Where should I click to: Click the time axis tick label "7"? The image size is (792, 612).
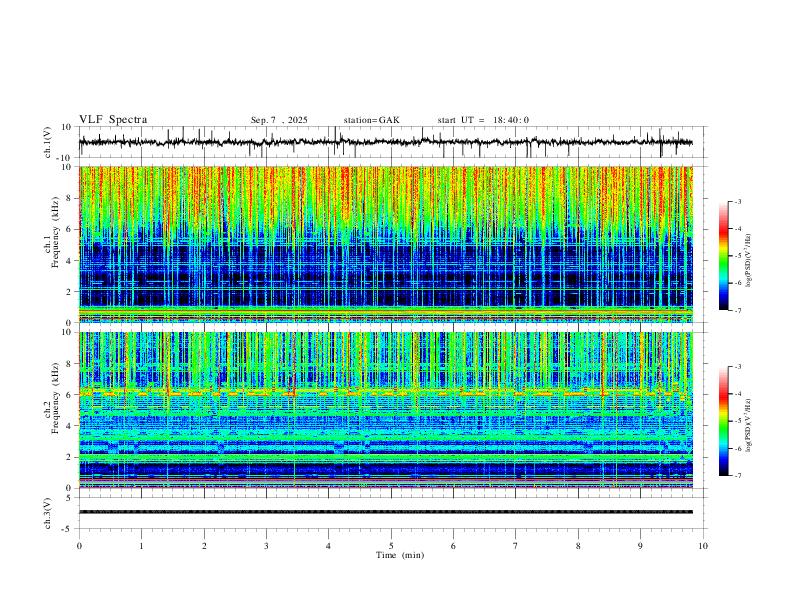tap(516, 546)
